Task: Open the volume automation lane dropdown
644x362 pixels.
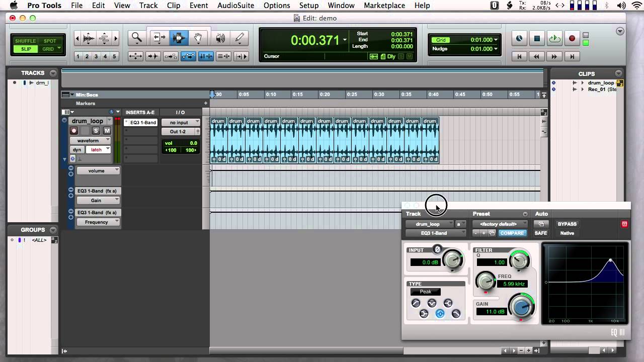Action: click(98, 170)
